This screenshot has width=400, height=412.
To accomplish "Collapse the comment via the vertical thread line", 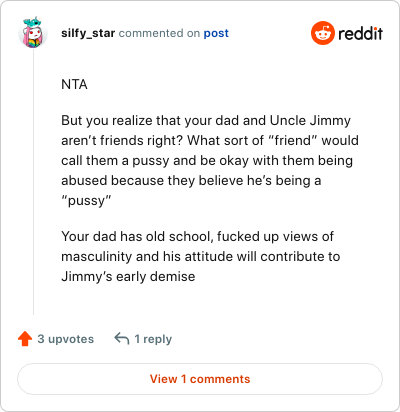I will coord(33,182).
